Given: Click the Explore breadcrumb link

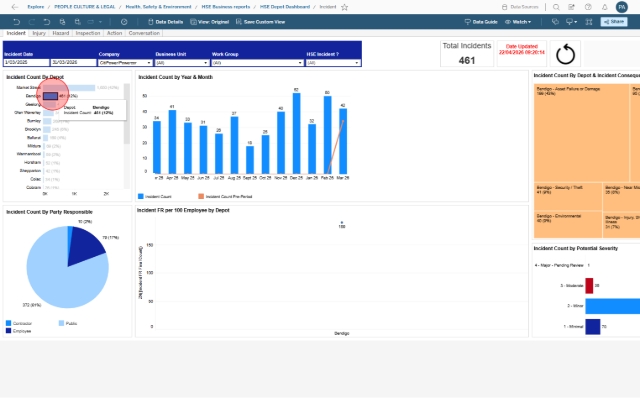Looking at the screenshot, I should (x=36, y=7).
